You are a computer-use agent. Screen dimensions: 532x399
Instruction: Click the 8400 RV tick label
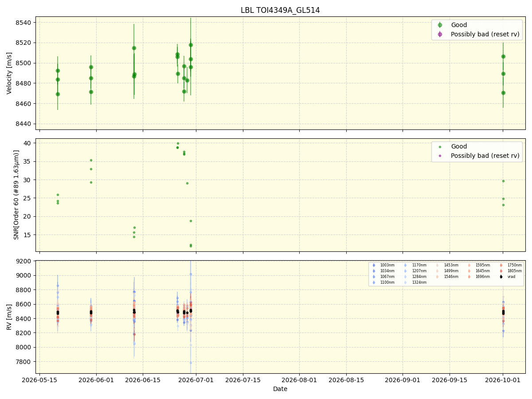tap(24, 319)
